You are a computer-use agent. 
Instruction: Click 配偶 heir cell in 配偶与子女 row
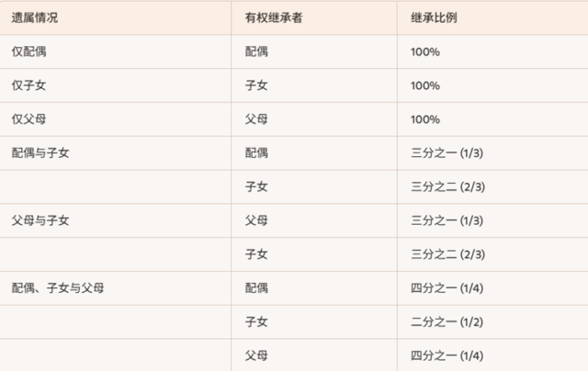(x=256, y=152)
